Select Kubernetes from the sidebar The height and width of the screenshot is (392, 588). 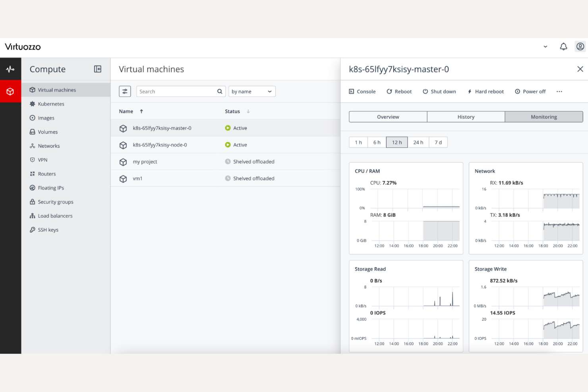point(51,104)
